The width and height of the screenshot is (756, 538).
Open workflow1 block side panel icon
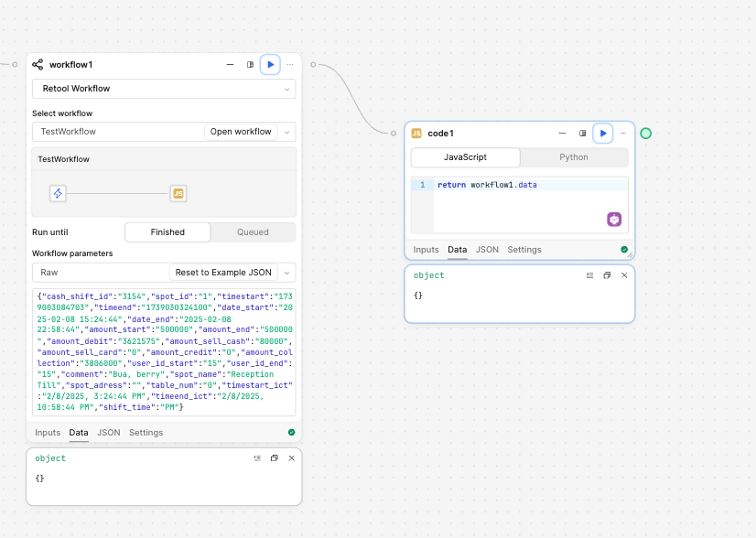pyautogui.click(x=250, y=65)
